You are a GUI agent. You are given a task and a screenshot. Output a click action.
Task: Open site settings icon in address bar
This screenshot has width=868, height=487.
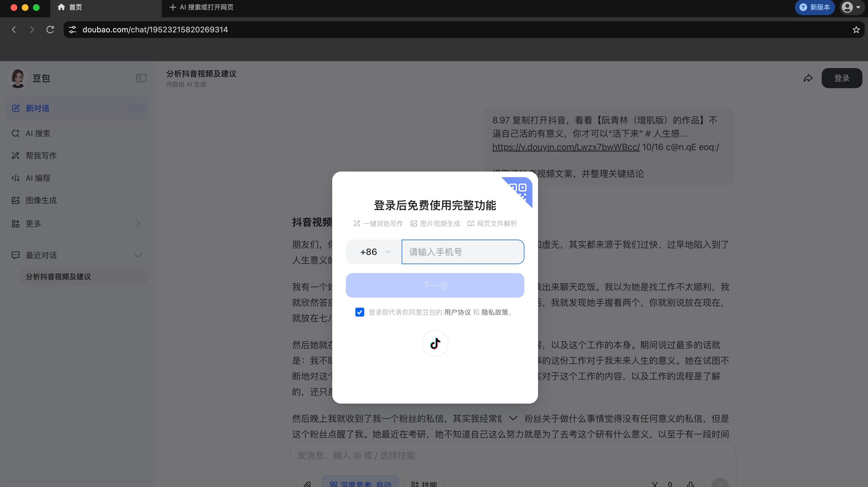[73, 30]
